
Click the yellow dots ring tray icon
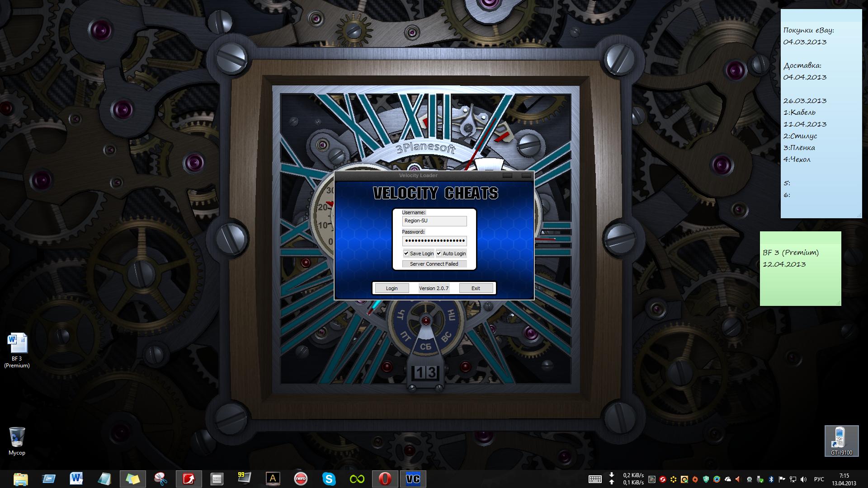(x=674, y=479)
